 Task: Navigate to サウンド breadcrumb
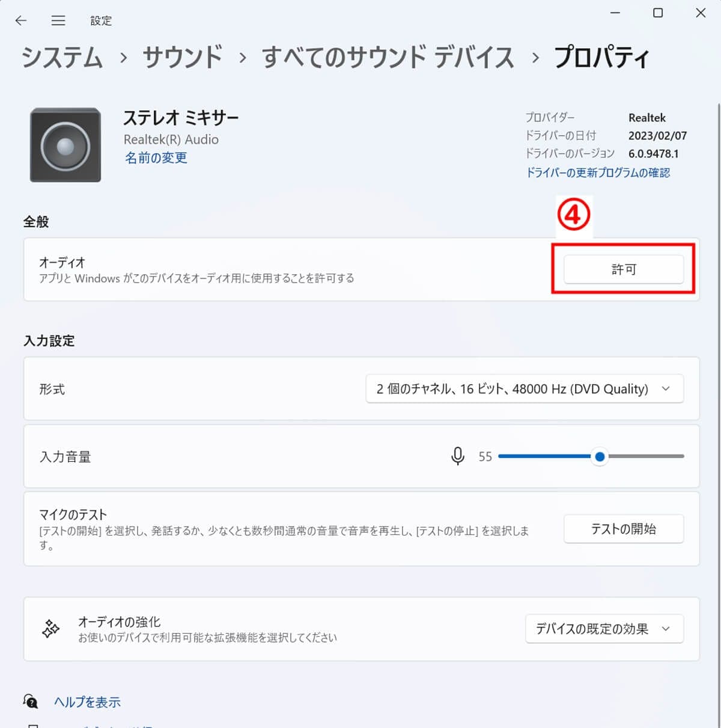tap(183, 58)
